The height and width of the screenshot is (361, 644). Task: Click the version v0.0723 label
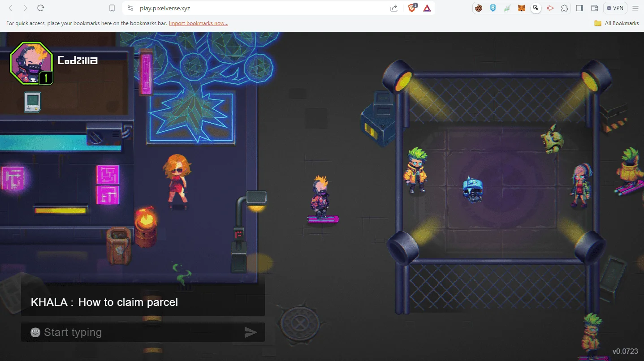(625, 351)
